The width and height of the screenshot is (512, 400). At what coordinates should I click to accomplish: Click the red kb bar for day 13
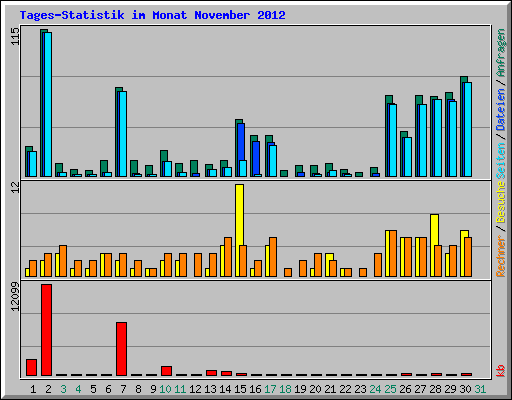212,373
